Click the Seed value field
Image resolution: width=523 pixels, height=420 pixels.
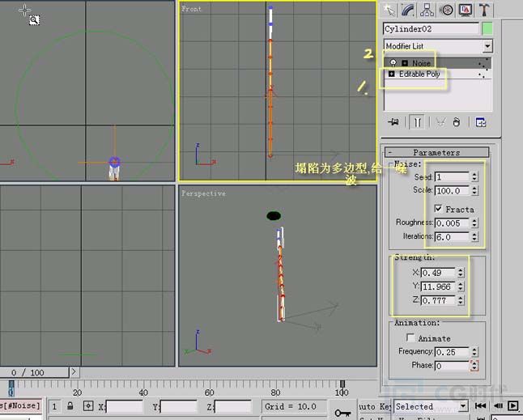click(x=452, y=176)
